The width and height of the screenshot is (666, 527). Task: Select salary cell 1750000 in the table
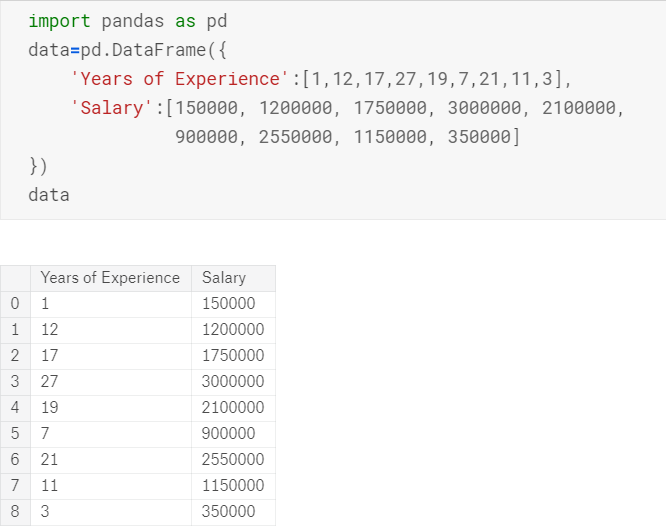(233, 356)
